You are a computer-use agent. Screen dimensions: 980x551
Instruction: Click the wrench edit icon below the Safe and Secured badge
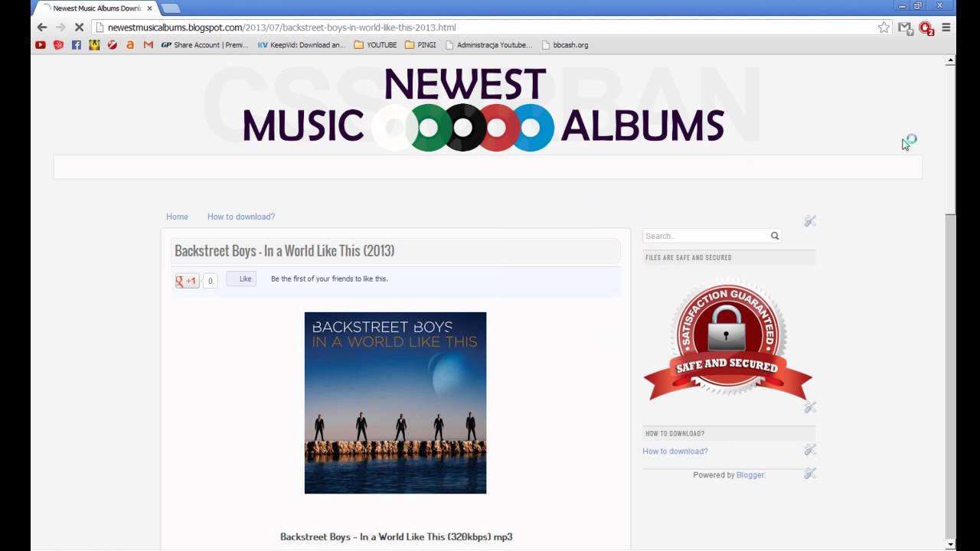810,407
